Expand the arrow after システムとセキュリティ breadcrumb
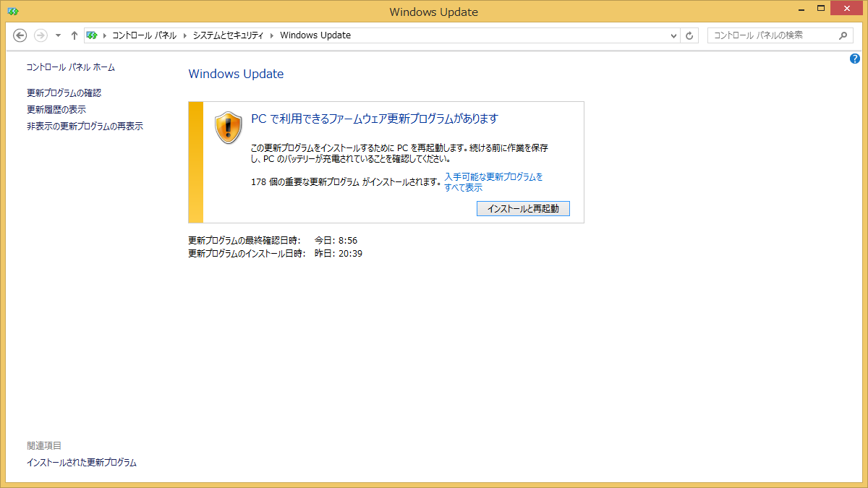Viewport: 868px width, 488px height. point(273,35)
